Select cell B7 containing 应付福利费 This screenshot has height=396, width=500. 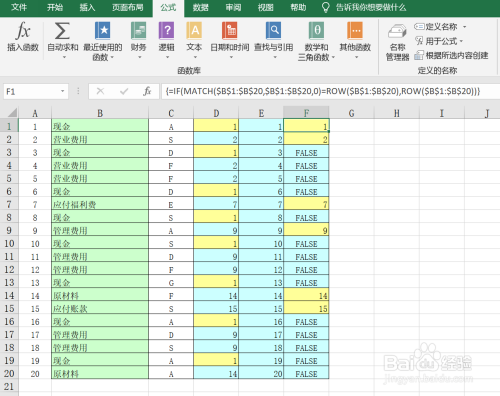[x=100, y=204]
